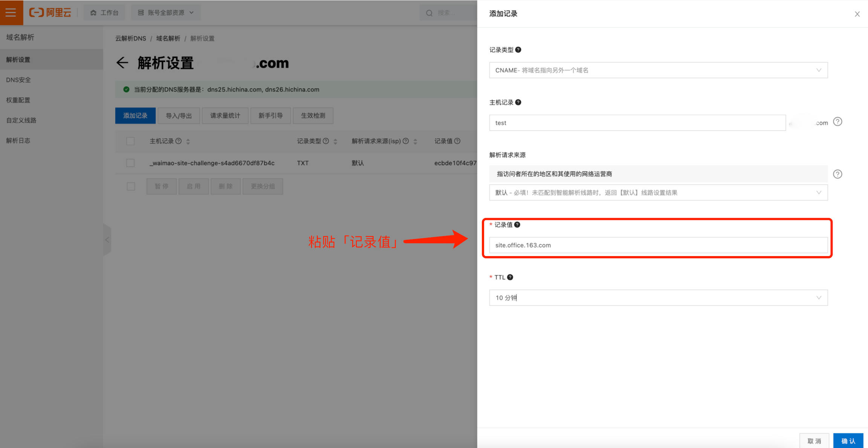
Task: Click the 记录值 input field
Action: tap(658, 245)
